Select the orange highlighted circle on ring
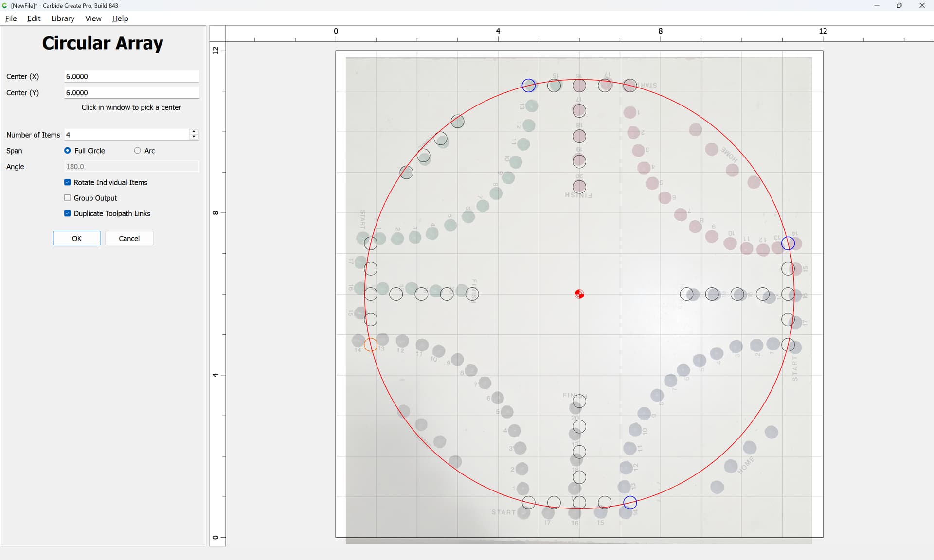Screen dimensions: 934x560 [x=371, y=345]
